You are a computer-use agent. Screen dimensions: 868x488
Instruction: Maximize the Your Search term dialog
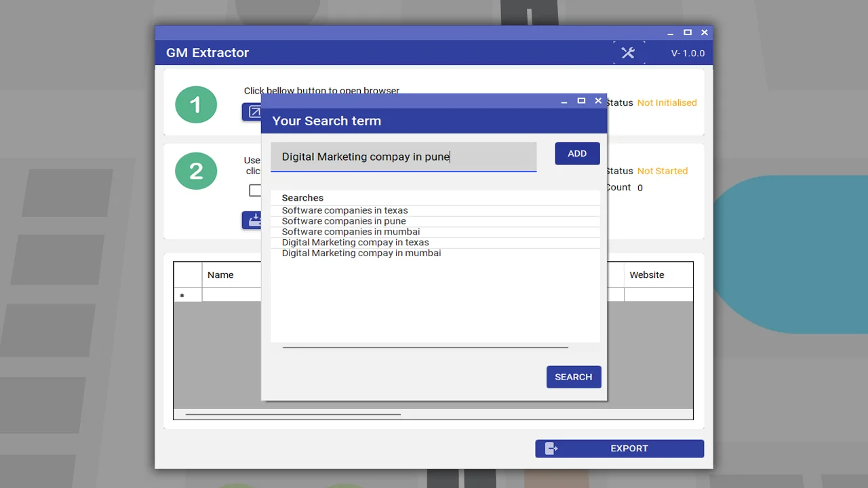click(x=581, y=101)
